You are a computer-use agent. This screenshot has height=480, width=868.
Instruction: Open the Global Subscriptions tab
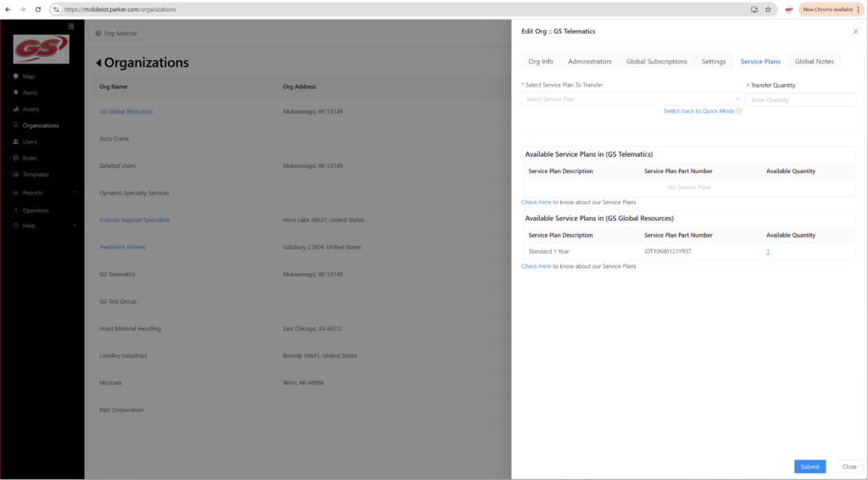[x=656, y=62]
